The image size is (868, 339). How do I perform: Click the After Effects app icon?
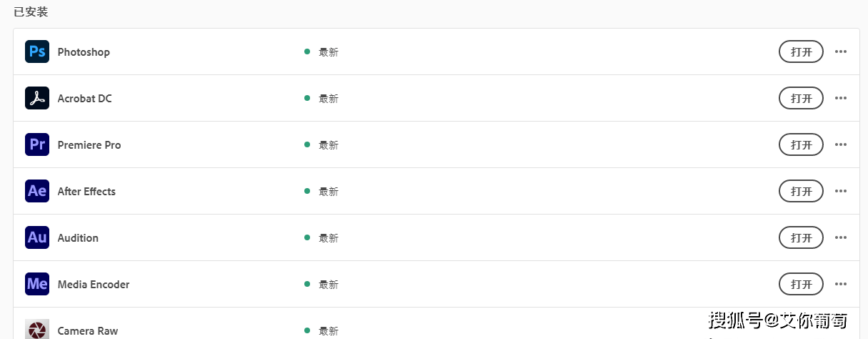tap(37, 192)
